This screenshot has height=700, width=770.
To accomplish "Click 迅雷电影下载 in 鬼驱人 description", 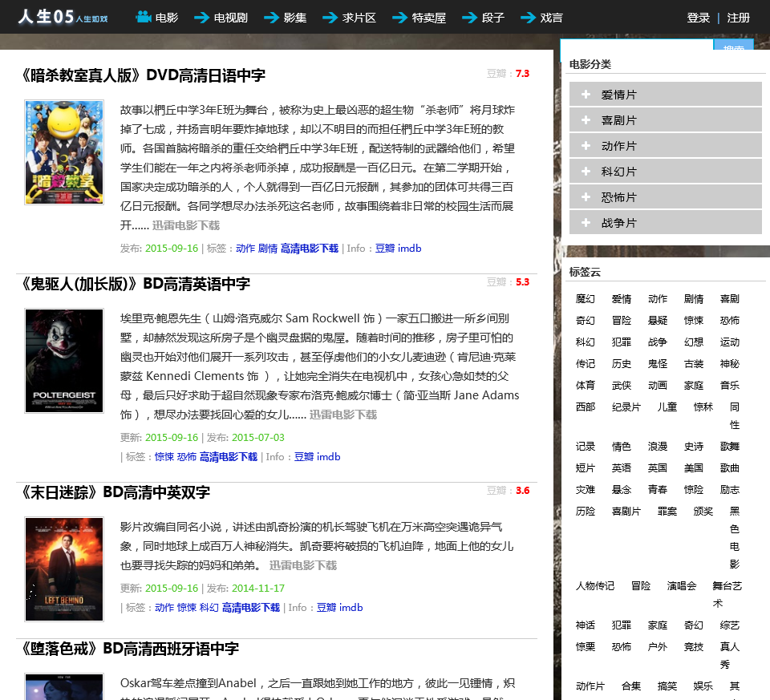I will point(342,415).
